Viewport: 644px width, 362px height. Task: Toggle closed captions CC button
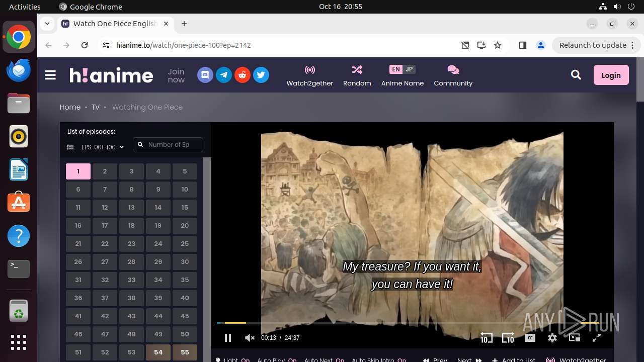point(530,338)
